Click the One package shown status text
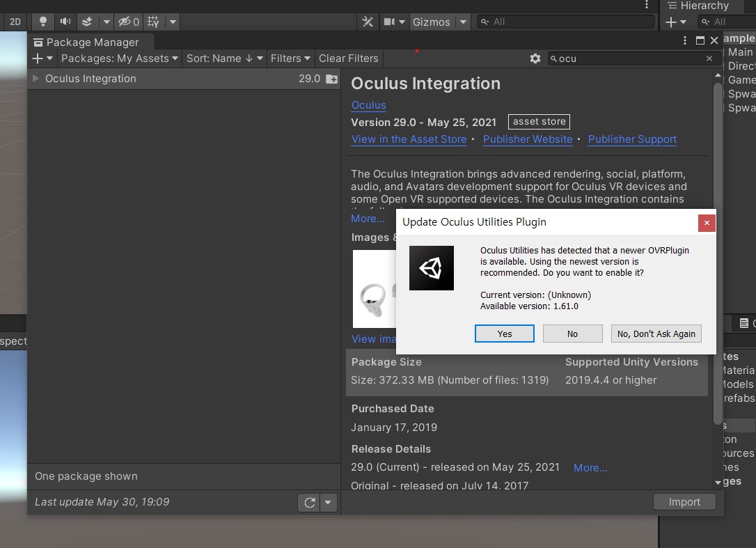 (86, 476)
